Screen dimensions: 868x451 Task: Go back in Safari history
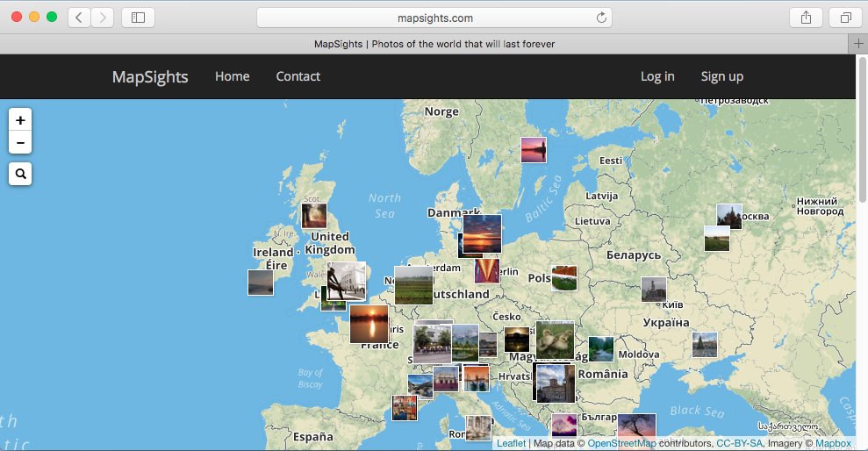(79, 18)
